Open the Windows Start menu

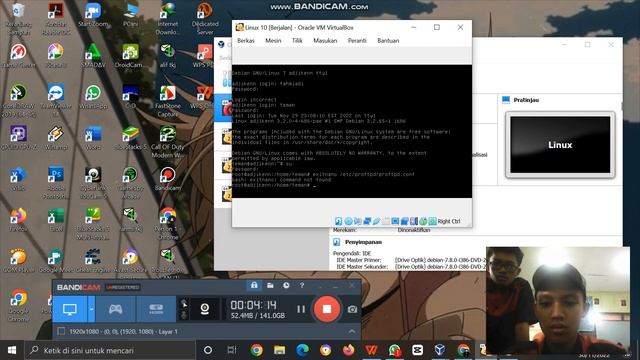coord(12,350)
